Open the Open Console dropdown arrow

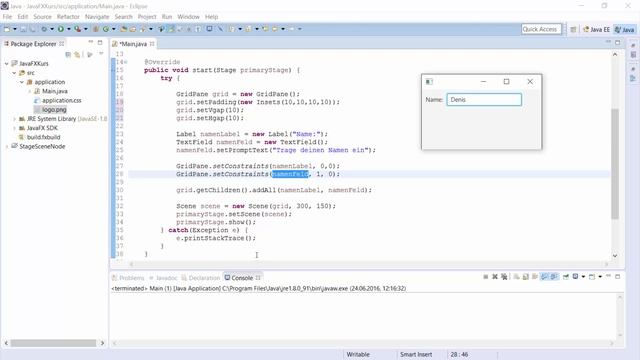pos(600,277)
